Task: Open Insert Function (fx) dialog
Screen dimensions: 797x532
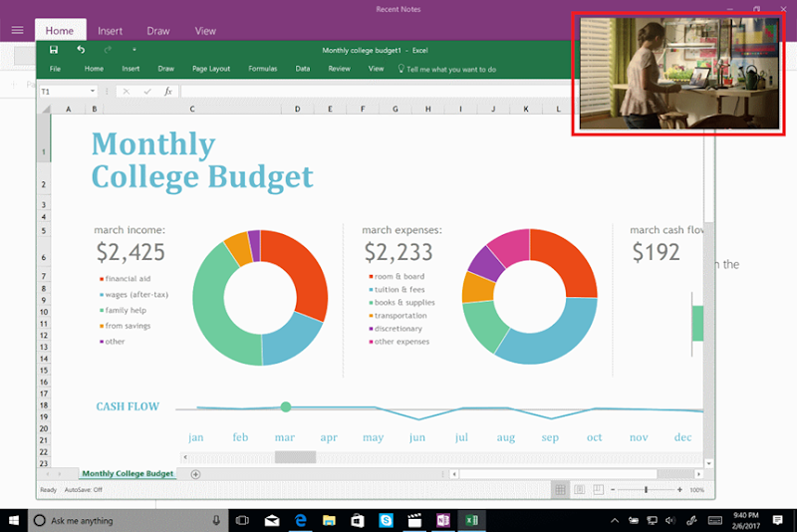Action: (x=168, y=92)
